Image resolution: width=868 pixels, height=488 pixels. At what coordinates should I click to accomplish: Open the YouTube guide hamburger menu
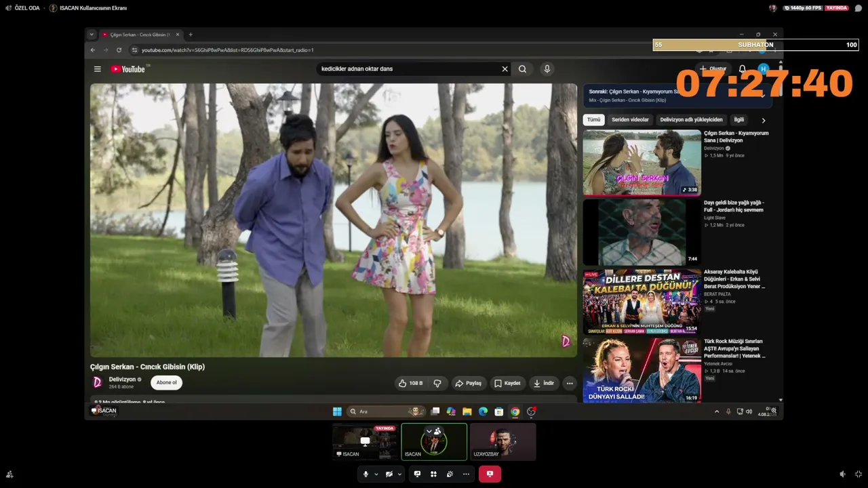click(x=98, y=69)
